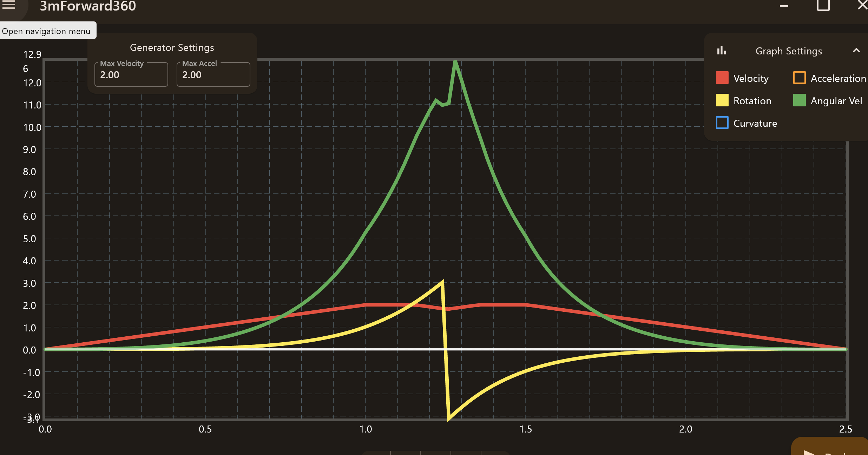The width and height of the screenshot is (868, 455).
Task: Select the leftmost segment of the bottom view switcher
Action: (376, 454)
